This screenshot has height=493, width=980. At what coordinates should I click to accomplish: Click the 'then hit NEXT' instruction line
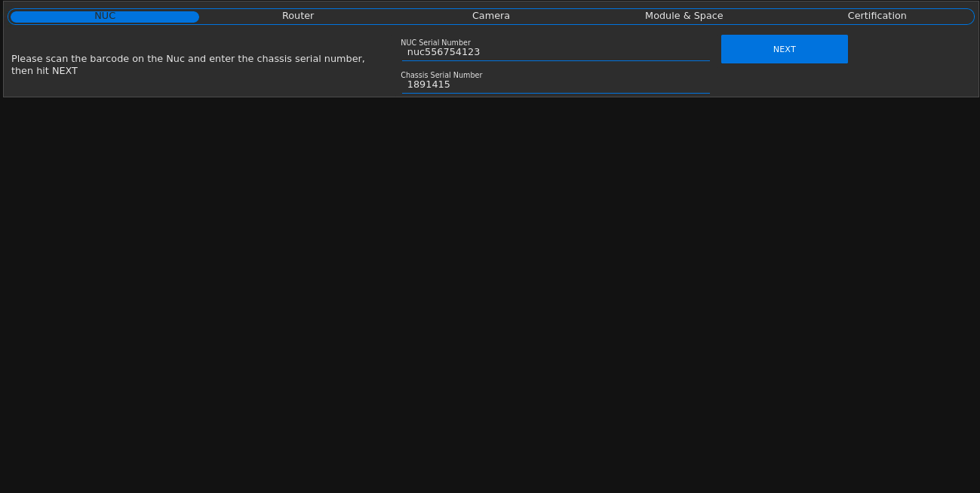tap(45, 71)
